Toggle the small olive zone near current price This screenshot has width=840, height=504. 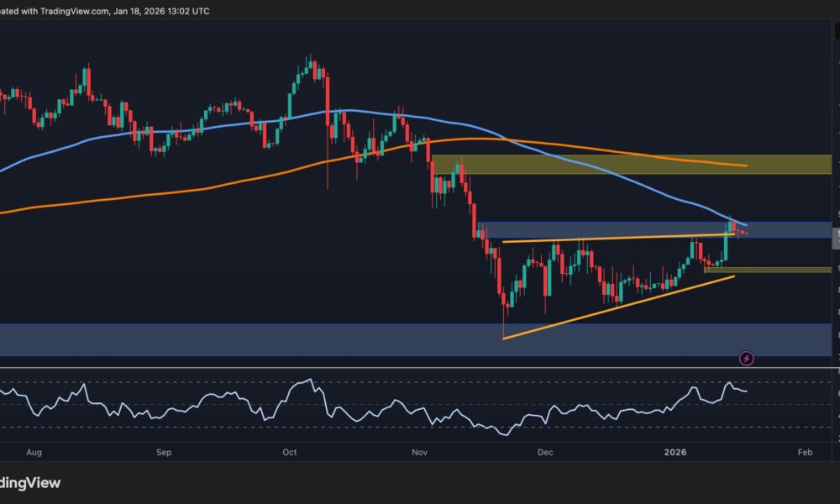(x=781, y=269)
